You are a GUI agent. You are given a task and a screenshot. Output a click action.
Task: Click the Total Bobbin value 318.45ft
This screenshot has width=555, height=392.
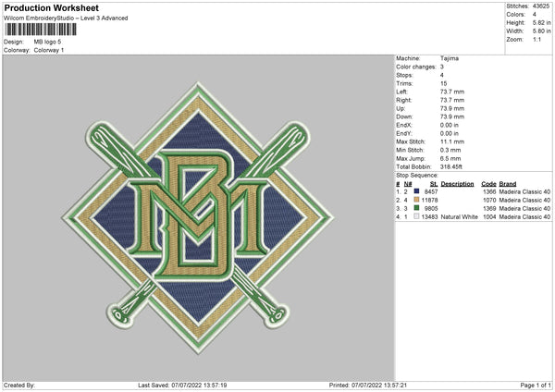[x=451, y=167]
